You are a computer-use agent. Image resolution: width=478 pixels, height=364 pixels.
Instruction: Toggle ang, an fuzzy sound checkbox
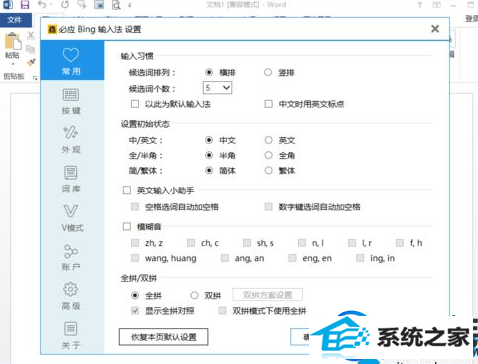coord(225,258)
